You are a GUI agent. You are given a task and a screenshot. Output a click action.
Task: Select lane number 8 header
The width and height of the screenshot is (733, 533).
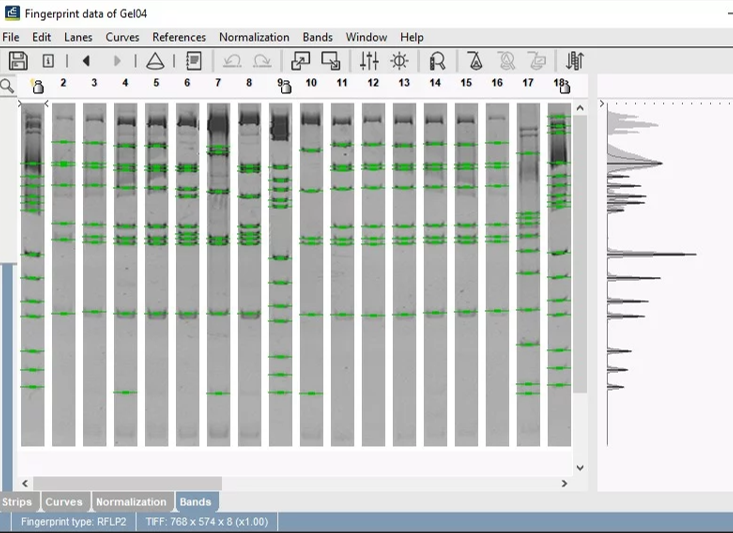pos(249,83)
